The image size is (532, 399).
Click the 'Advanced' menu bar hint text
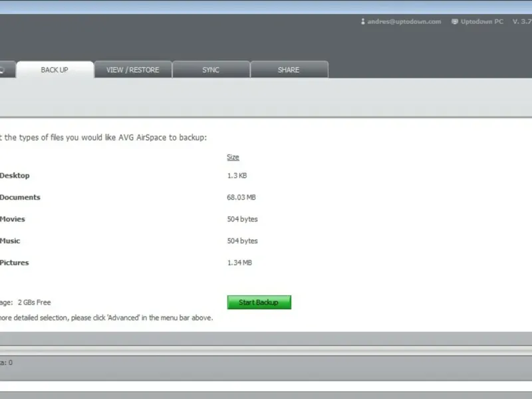(106, 318)
